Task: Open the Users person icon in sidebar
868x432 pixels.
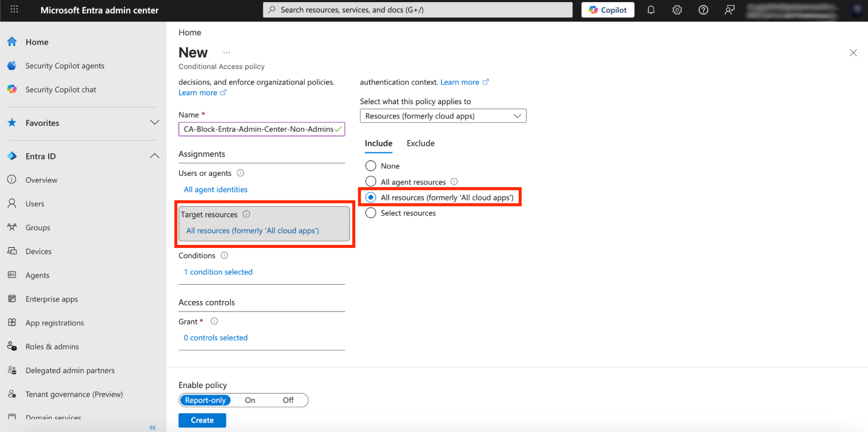Action: 12,203
